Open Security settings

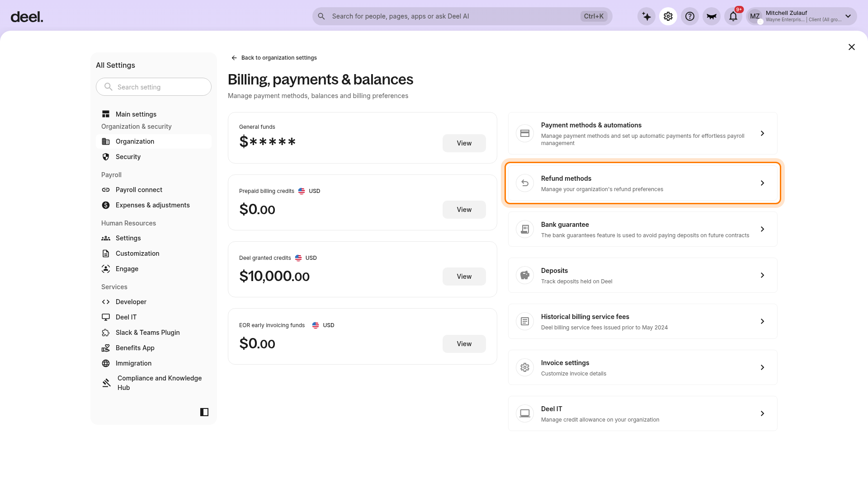pyautogui.click(x=154, y=157)
